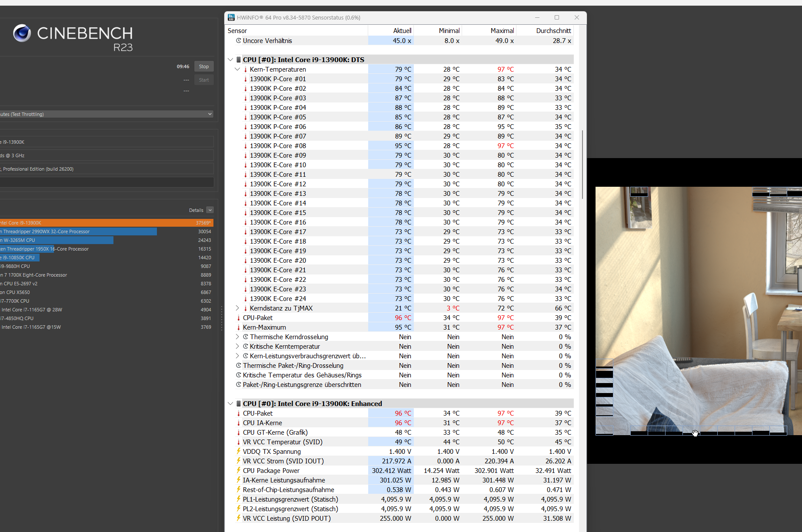This screenshot has height=532, width=802.
Task: Click the lightning icon beside PL1-Leistungsgrenzwert
Action: 239,499
